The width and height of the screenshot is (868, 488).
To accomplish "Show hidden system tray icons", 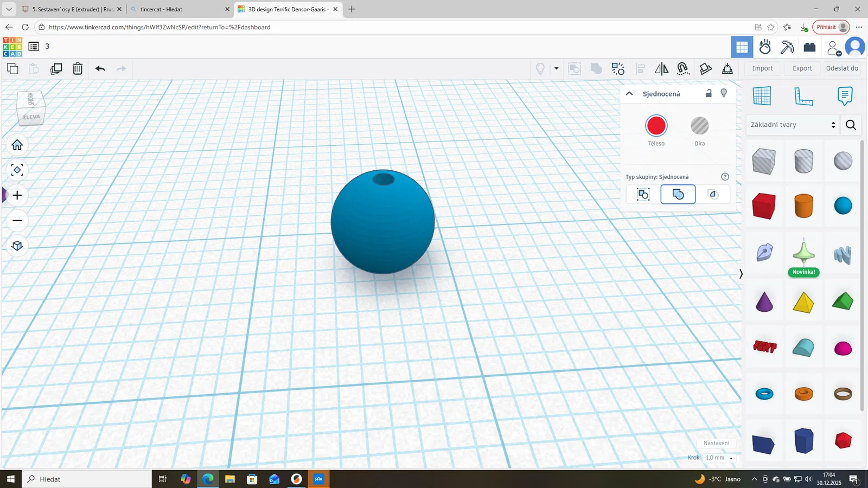I will click(x=754, y=479).
